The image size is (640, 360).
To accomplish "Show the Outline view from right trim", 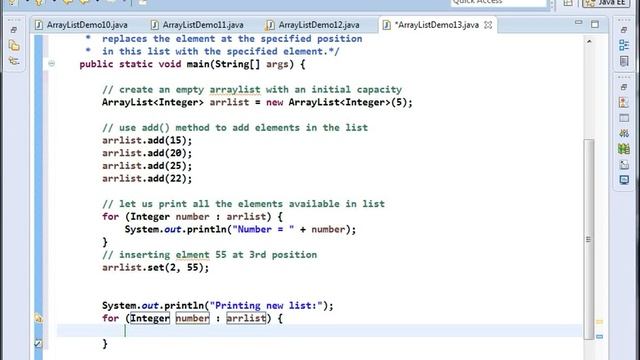I will (x=624, y=45).
